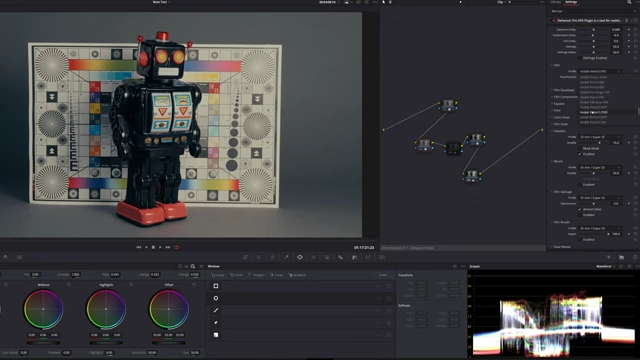Image resolution: width=640 pixels, height=360 pixels.
Task: Click the play reverse button
Action: click(146, 247)
